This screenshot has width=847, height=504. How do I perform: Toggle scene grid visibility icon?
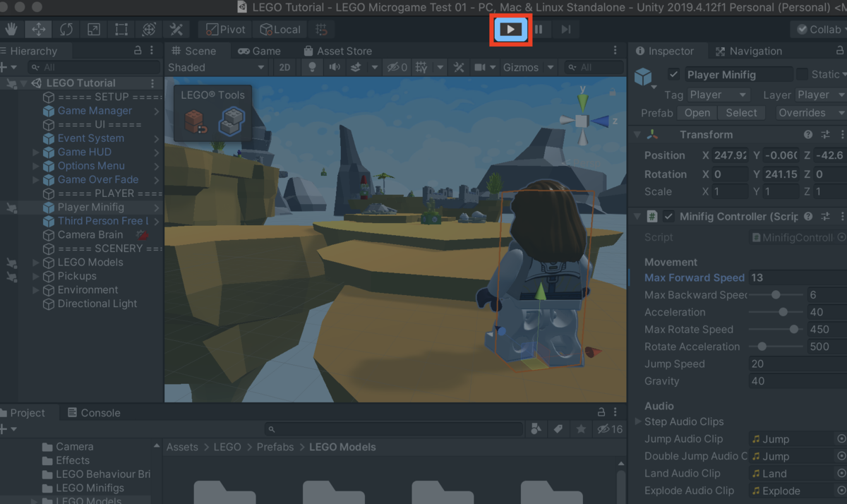pos(421,68)
